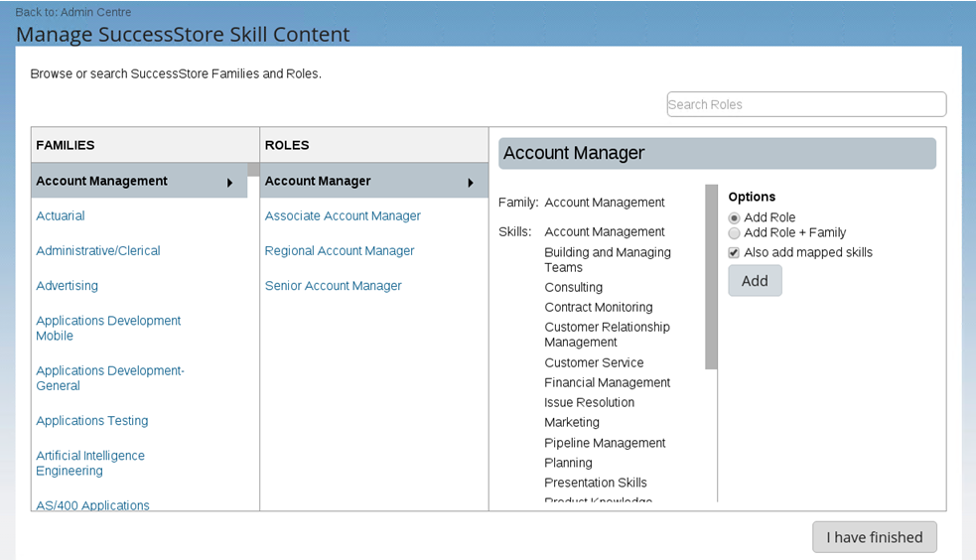Select Applications Development-General family
The image size is (976, 560).
point(110,377)
